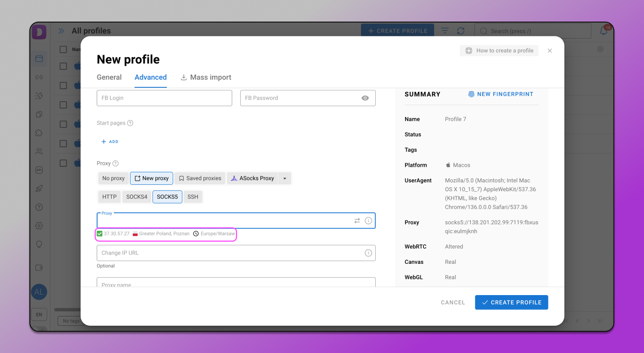Refresh the profiles list
The width and height of the screenshot is (644, 353).
pos(461,31)
